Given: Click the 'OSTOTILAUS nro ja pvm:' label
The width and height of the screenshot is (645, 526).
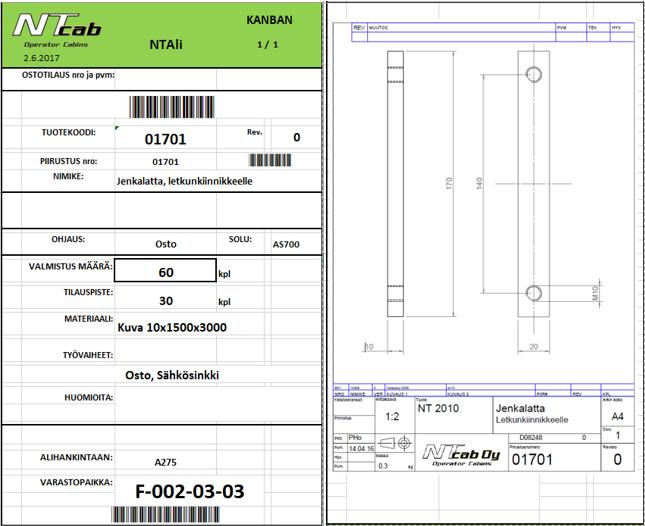Looking at the screenshot, I should click(68, 75).
